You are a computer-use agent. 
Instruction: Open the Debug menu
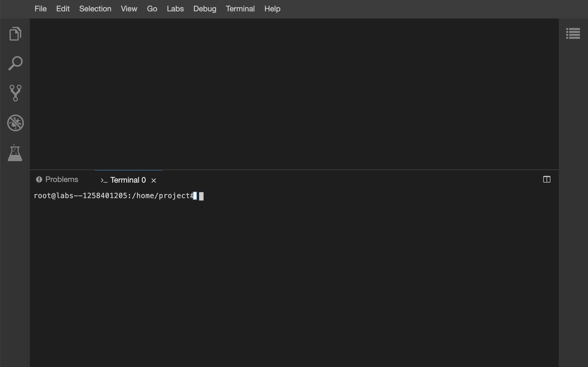click(205, 9)
